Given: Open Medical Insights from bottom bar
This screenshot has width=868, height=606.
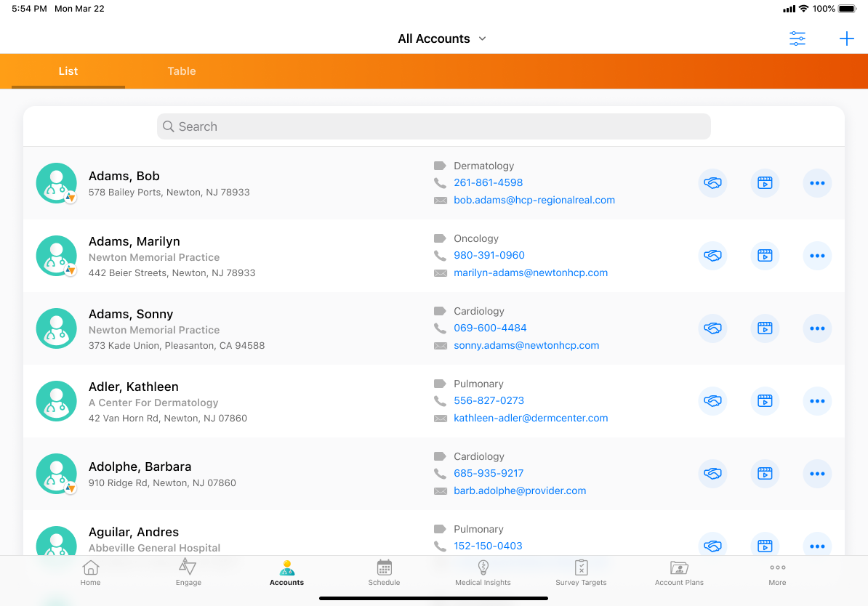Looking at the screenshot, I should pos(483,573).
